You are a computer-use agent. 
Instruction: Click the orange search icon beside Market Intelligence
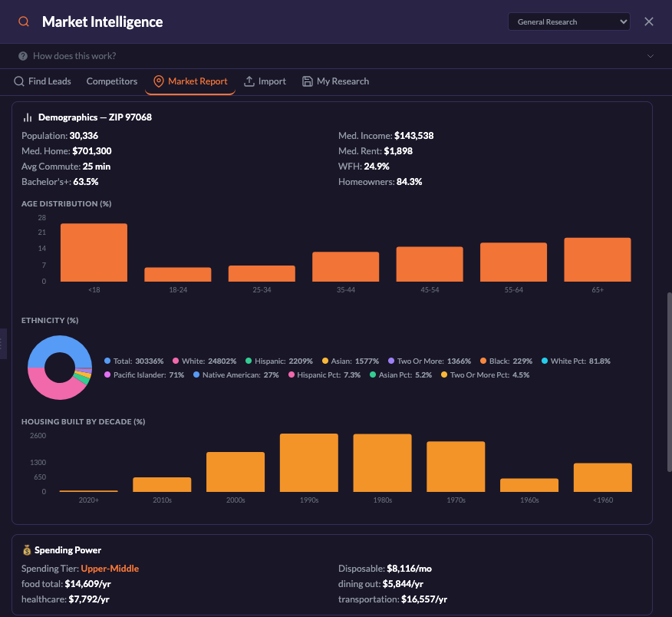[24, 21]
